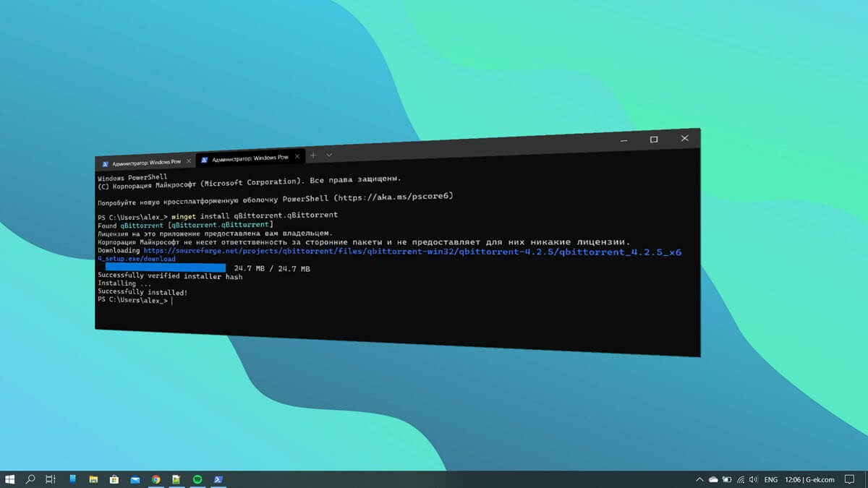Open OneDrive cloud tray icon
The width and height of the screenshot is (868, 488).
point(713,479)
